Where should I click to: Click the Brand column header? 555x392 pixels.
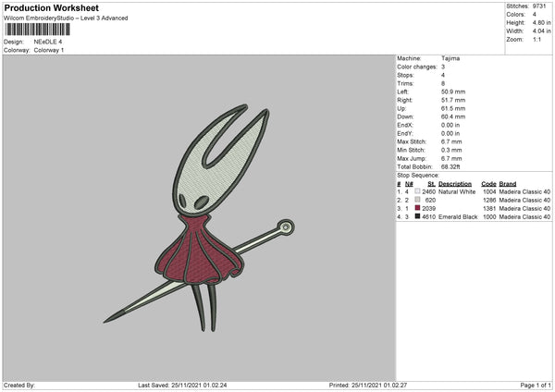pos(509,184)
